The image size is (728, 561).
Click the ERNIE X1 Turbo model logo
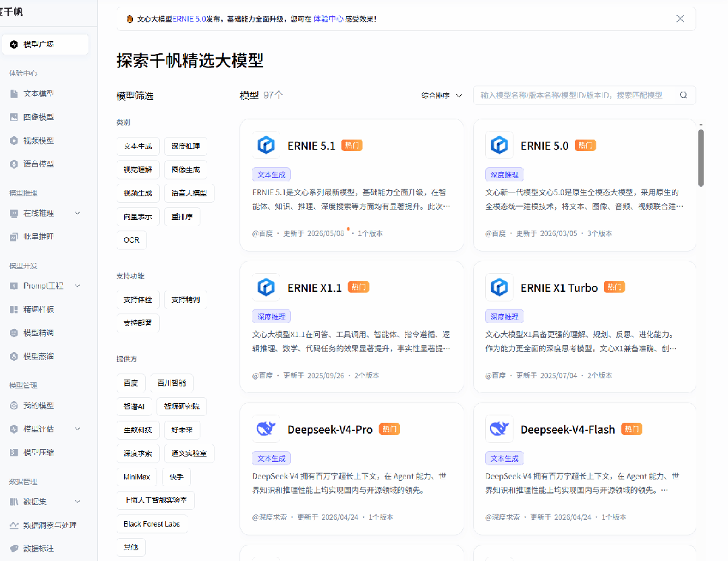tap(499, 287)
